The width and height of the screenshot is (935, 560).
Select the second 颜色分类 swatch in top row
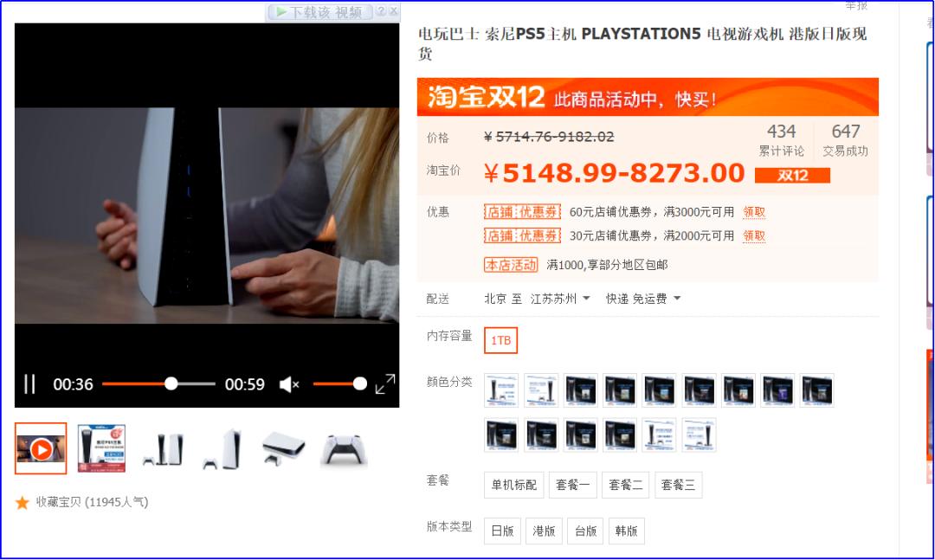(x=541, y=390)
